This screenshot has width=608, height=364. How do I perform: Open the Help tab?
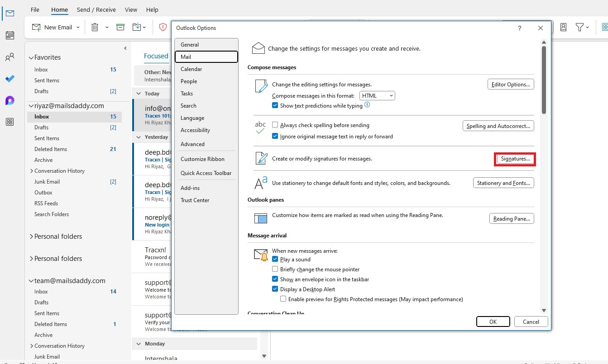point(152,9)
